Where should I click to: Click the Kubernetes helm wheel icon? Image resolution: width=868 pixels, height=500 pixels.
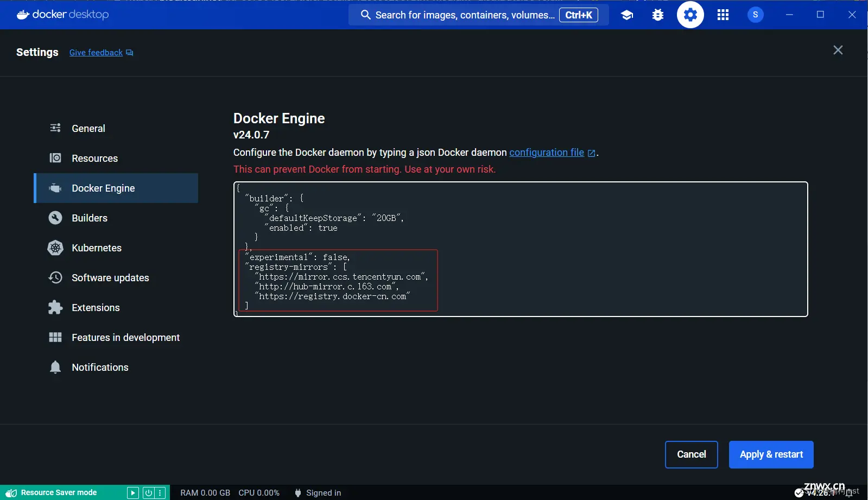click(x=55, y=248)
